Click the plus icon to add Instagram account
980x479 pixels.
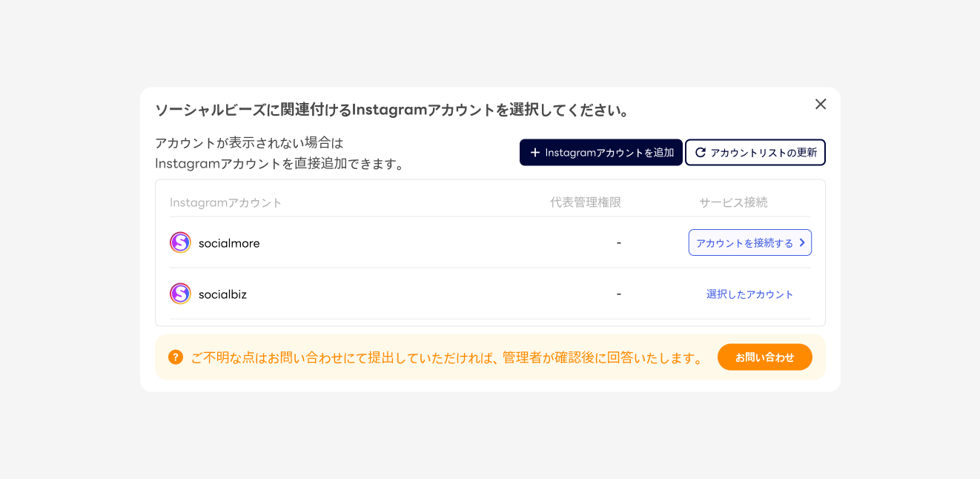pos(535,153)
